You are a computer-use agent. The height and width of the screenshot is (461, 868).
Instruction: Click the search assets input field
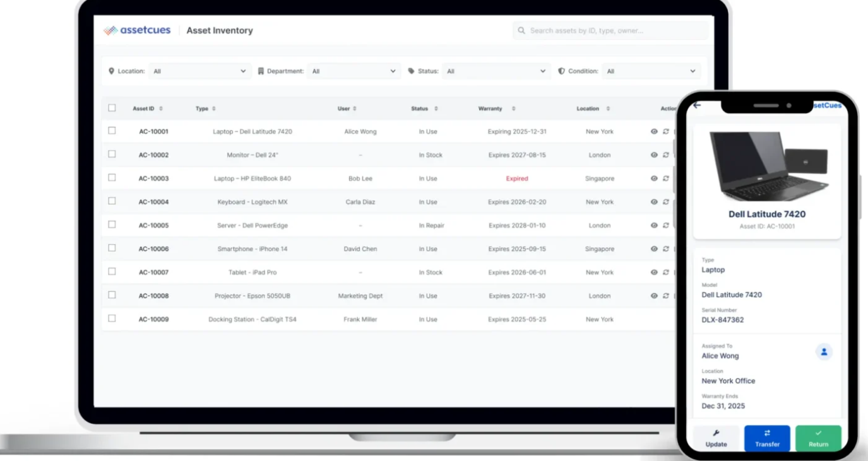(x=610, y=30)
